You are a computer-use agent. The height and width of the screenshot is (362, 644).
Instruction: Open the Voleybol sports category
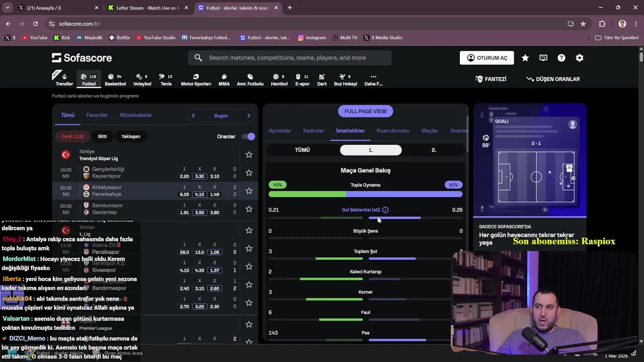click(x=142, y=79)
